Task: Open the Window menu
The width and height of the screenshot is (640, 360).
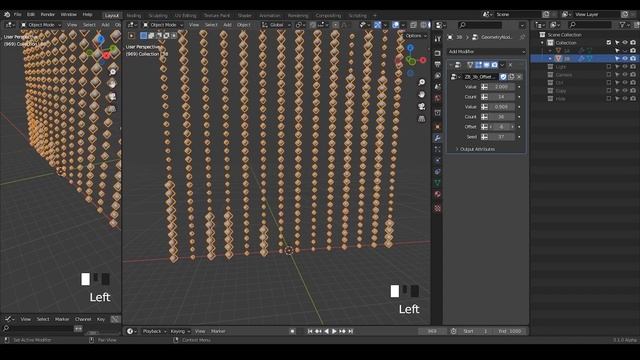Action: (x=69, y=14)
